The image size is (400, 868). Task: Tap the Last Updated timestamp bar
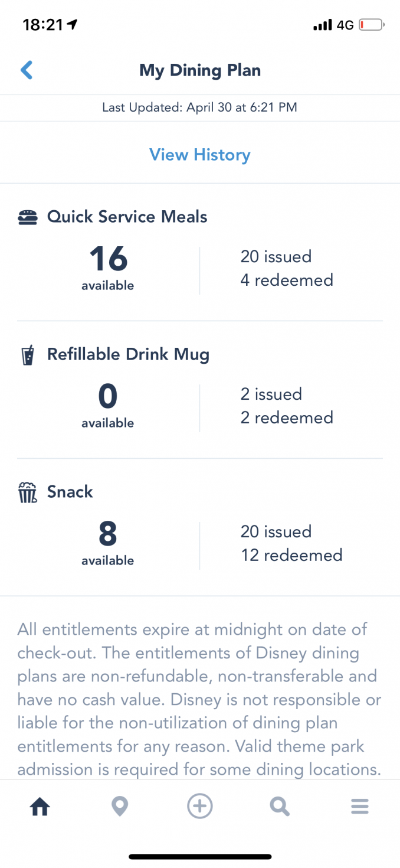point(200,107)
